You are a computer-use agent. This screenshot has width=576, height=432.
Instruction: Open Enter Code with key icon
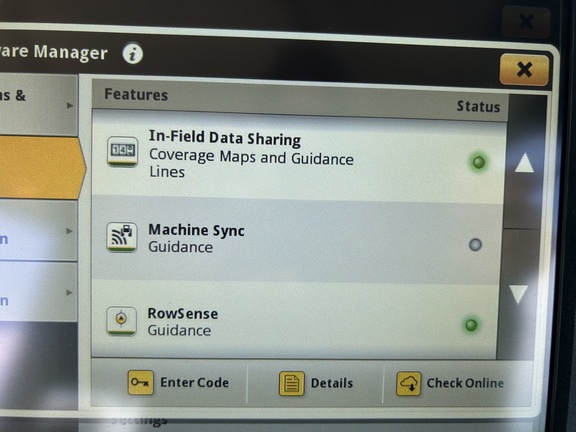(x=140, y=382)
